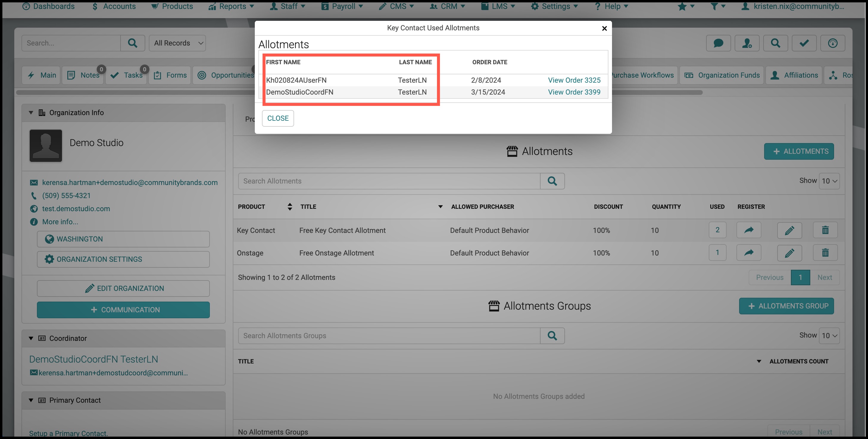Click the CLOSE button in dialog

pyautogui.click(x=278, y=118)
